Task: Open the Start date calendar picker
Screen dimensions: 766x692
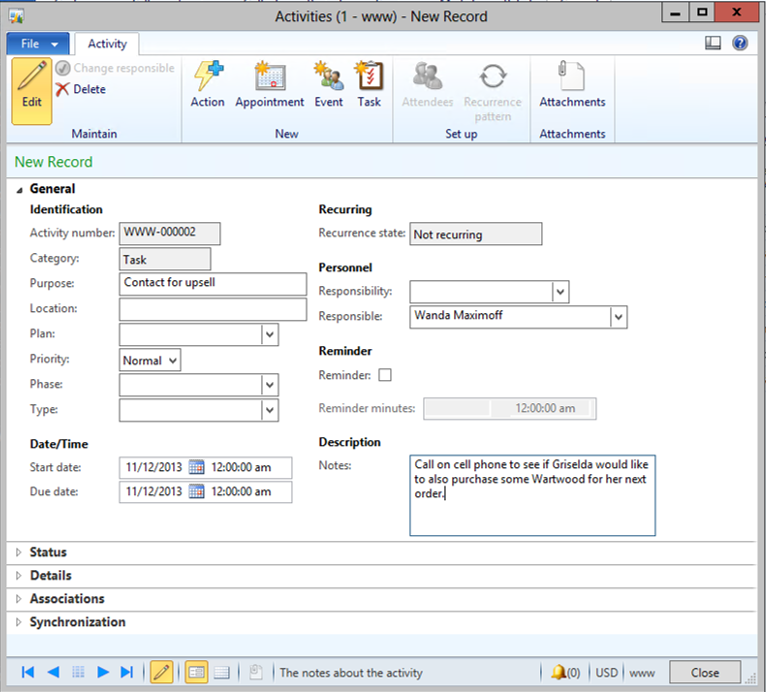Action: (x=197, y=467)
